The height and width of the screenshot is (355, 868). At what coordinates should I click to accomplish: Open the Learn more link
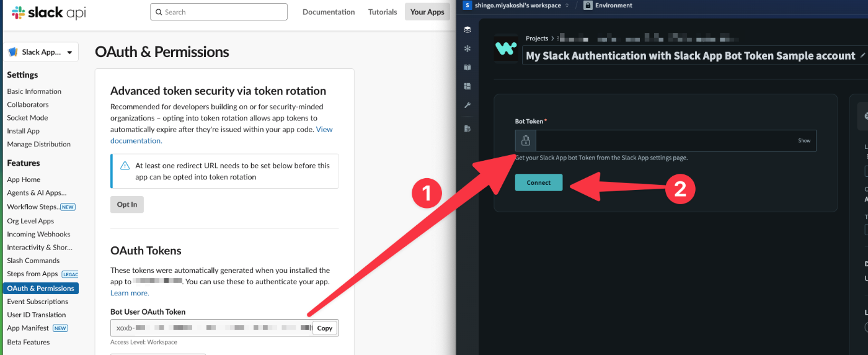click(x=130, y=293)
